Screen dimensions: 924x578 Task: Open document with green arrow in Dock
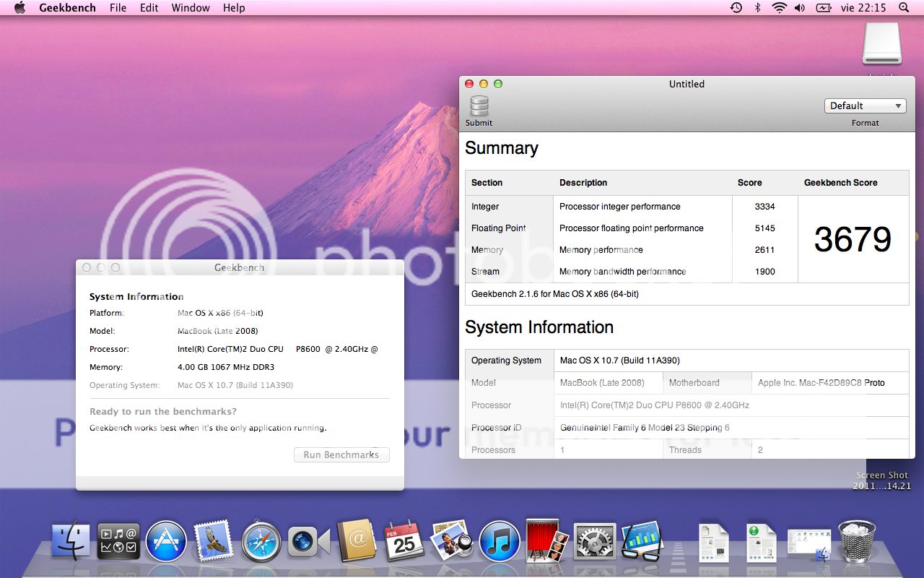(762, 543)
